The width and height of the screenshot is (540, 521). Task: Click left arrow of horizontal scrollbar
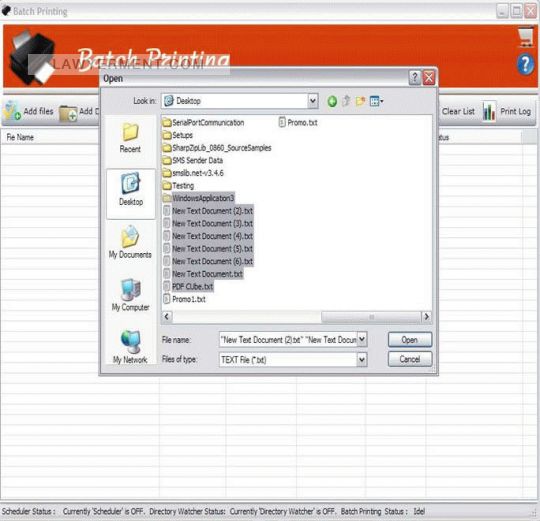(x=167, y=316)
